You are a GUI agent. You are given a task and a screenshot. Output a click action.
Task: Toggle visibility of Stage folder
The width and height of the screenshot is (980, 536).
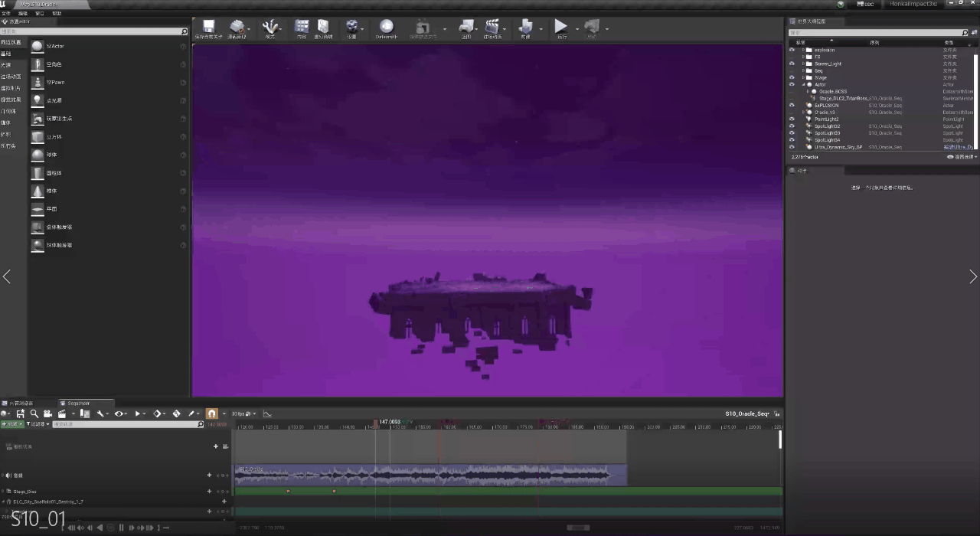[x=792, y=77]
